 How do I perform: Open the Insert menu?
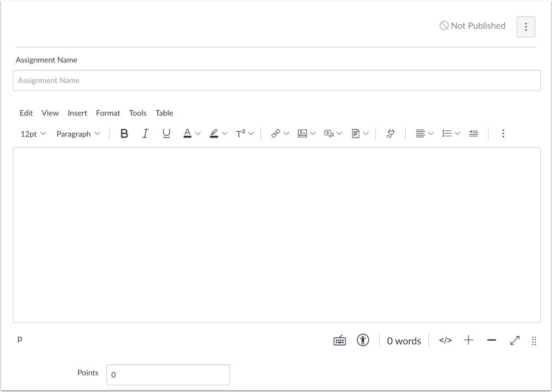point(77,113)
